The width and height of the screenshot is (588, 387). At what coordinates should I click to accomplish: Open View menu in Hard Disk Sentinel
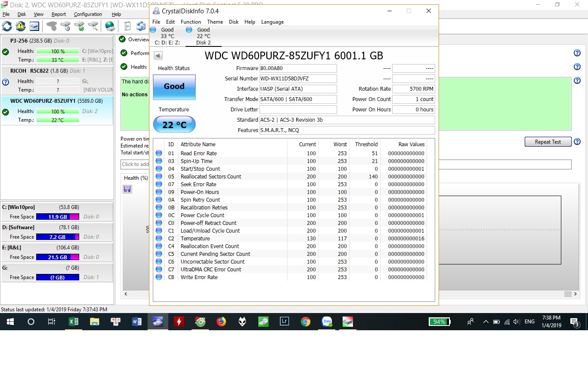click(39, 14)
